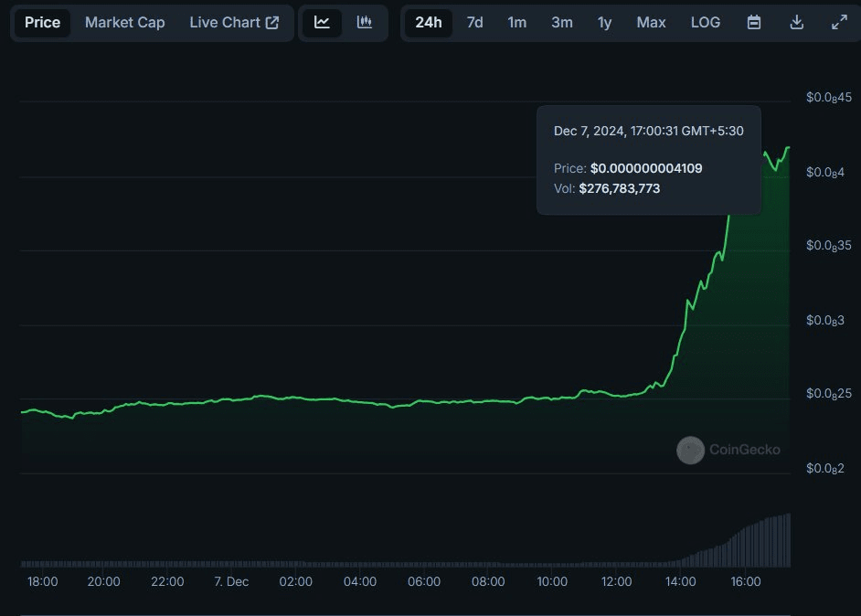Image resolution: width=861 pixels, height=616 pixels.
Task: Expand chart to fullscreen icon
Action: [839, 23]
